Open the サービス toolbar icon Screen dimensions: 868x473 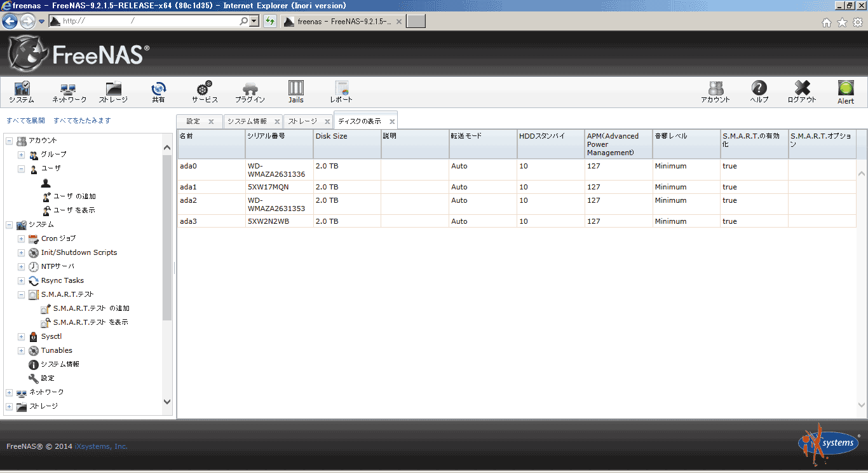click(x=205, y=92)
